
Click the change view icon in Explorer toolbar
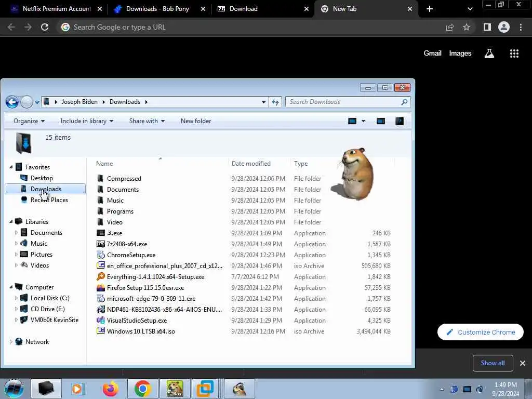point(352,121)
